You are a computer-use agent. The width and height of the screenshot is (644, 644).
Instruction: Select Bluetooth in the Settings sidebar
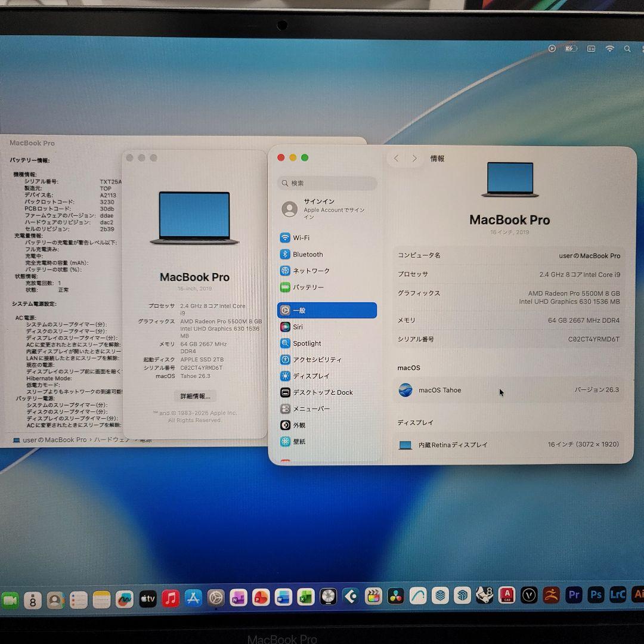point(327,254)
